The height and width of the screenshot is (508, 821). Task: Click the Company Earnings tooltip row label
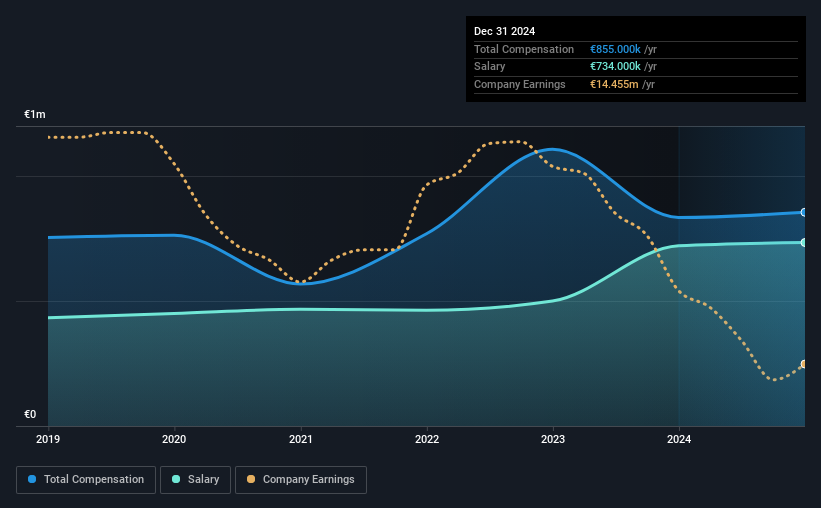point(519,84)
